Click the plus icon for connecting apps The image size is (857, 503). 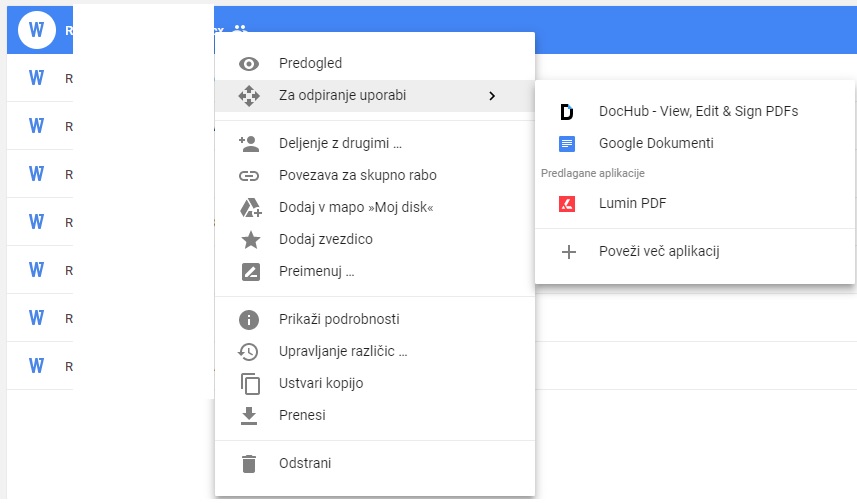[568, 252]
